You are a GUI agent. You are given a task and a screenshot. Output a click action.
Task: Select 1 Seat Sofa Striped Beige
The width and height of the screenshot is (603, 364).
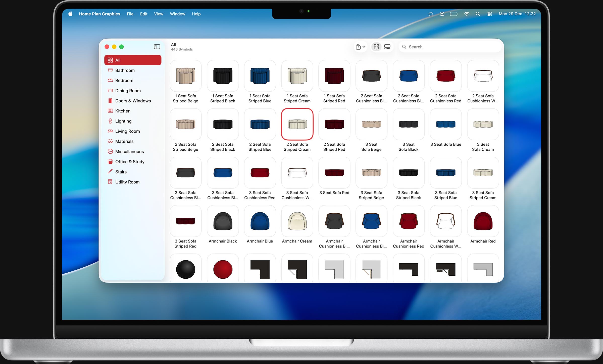click(x=185, y=76)
